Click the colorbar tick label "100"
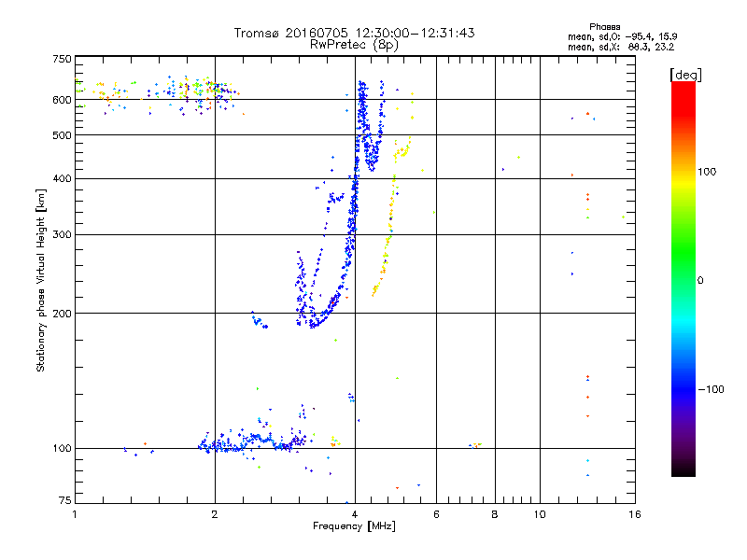This screenshot has width=747, height=560. click(x=707, y=172)
